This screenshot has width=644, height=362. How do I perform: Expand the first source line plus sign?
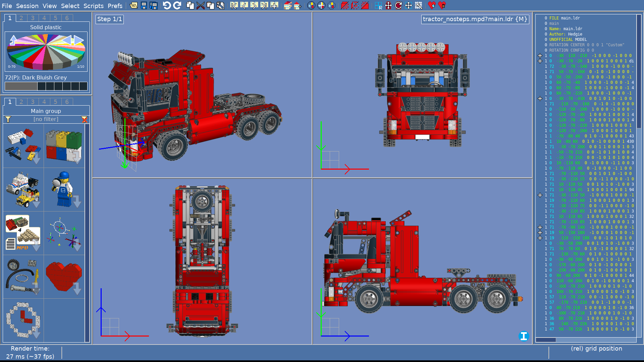click(x=540, y=56)
